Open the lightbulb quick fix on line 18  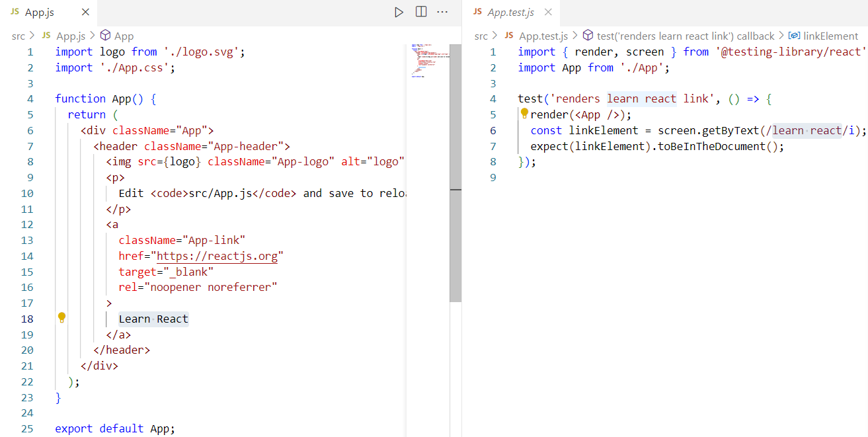pyautogui.click(x=61, y=318)
